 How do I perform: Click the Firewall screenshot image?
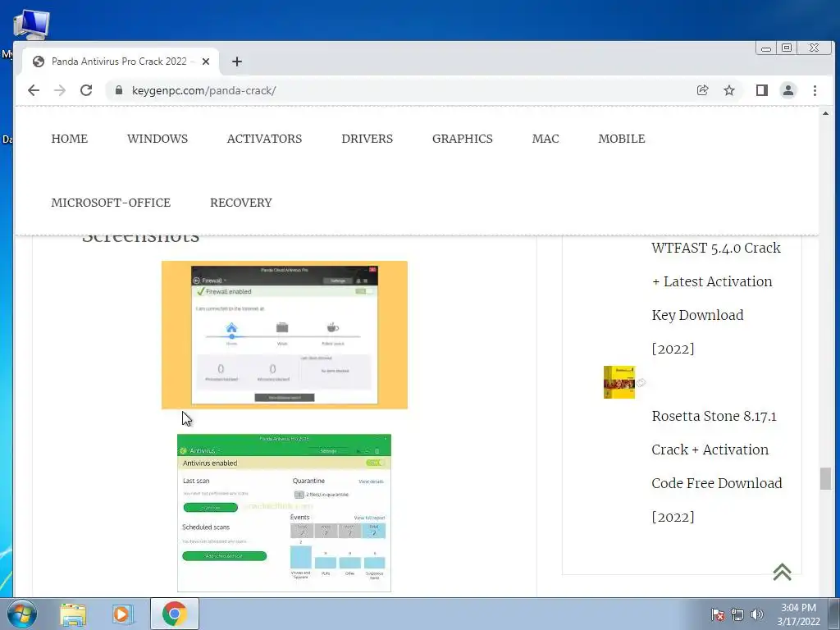(x=285, y=335)
